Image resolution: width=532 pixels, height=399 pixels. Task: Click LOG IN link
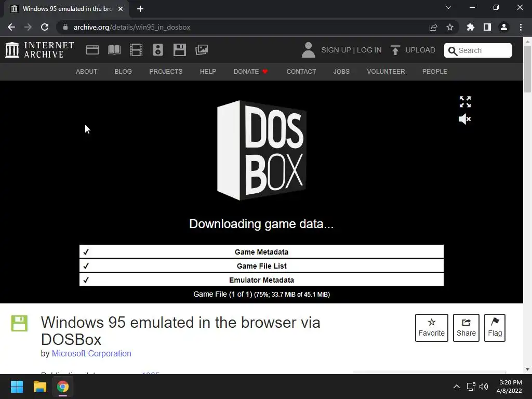[369, 50]
